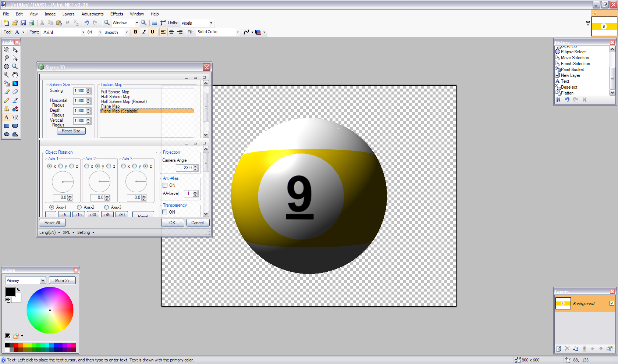Open the Effects menu
Screen dimensions: 618x364
(116, 14)
